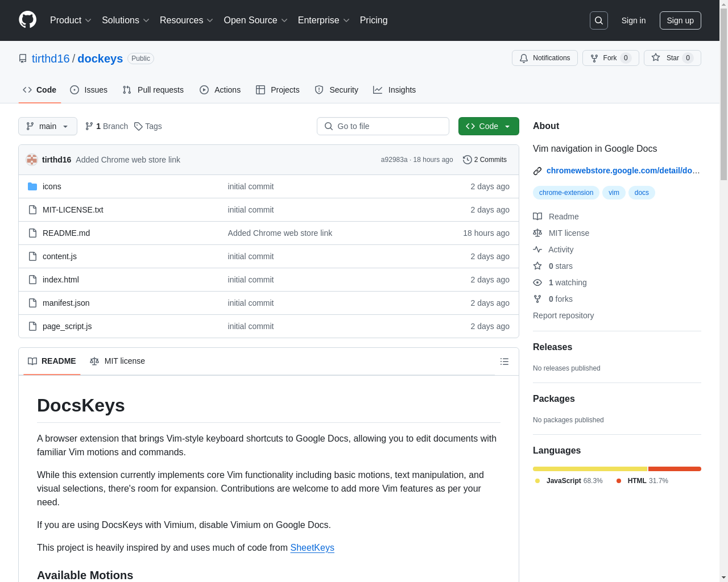Switch to the Pull requests tab

pyautogui.click(x=153, y=90)
